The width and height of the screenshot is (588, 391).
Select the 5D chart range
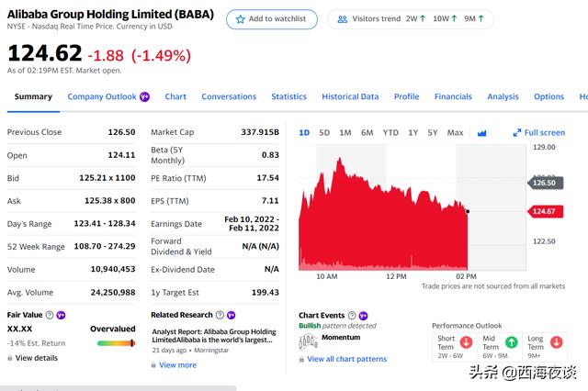324,133
